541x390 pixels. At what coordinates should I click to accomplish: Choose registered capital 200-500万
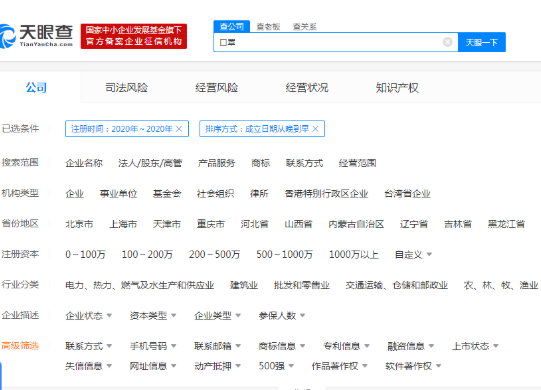click(214, 254)
